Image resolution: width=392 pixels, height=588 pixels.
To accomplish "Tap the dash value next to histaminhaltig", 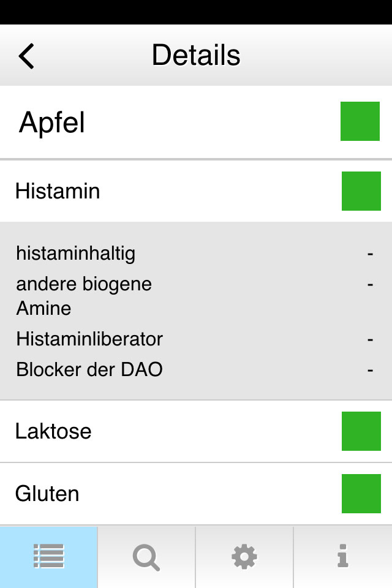I will 370,253.
